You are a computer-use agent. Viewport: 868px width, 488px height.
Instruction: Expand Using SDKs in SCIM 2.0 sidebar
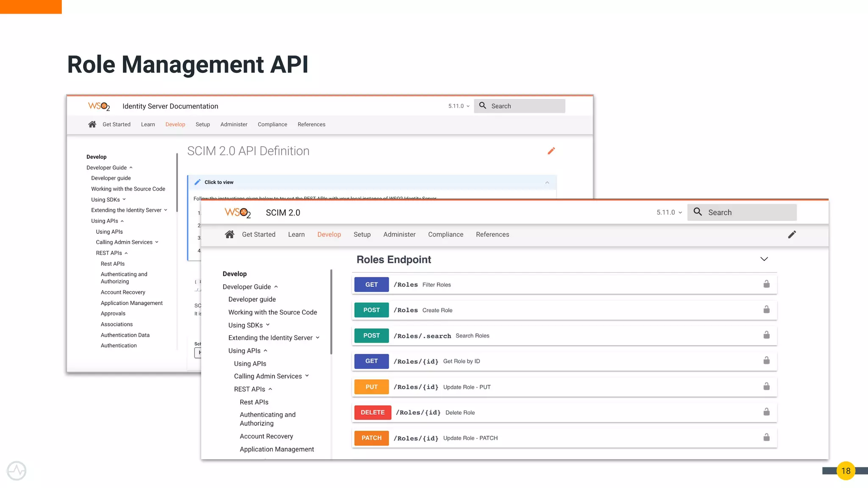click(x=268, y=325)
